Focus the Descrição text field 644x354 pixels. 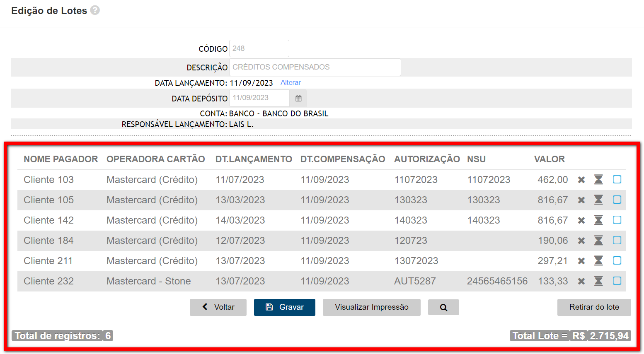pyautogui.click(x=315, y=67)
